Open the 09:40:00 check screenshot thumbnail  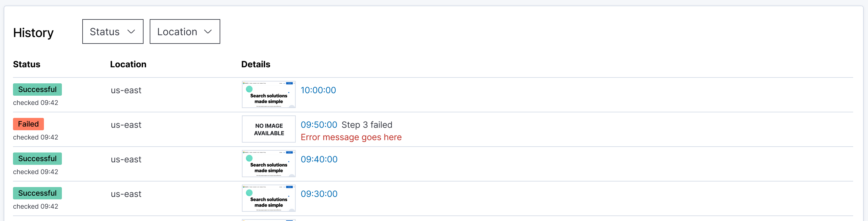(x=269, y=164)
